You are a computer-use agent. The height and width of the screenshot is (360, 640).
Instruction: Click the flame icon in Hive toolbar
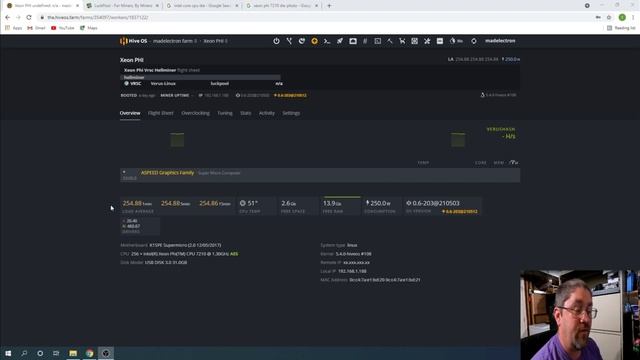(452, 41)
